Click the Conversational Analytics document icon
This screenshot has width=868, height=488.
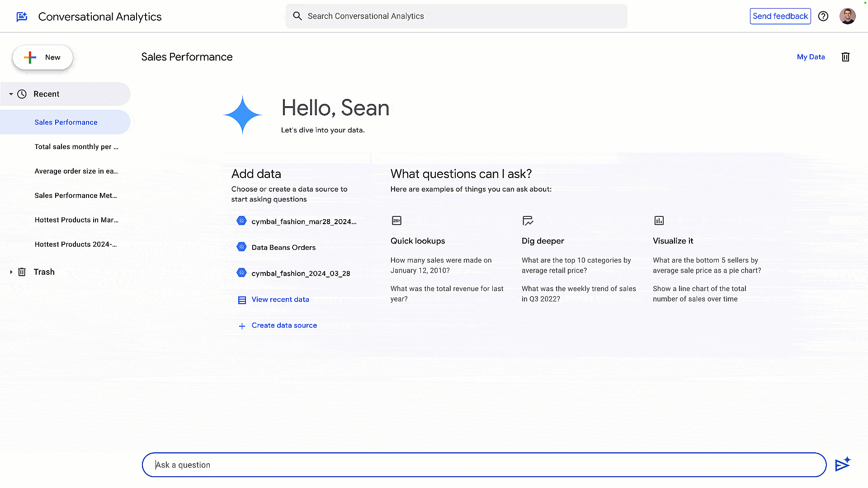21,16
